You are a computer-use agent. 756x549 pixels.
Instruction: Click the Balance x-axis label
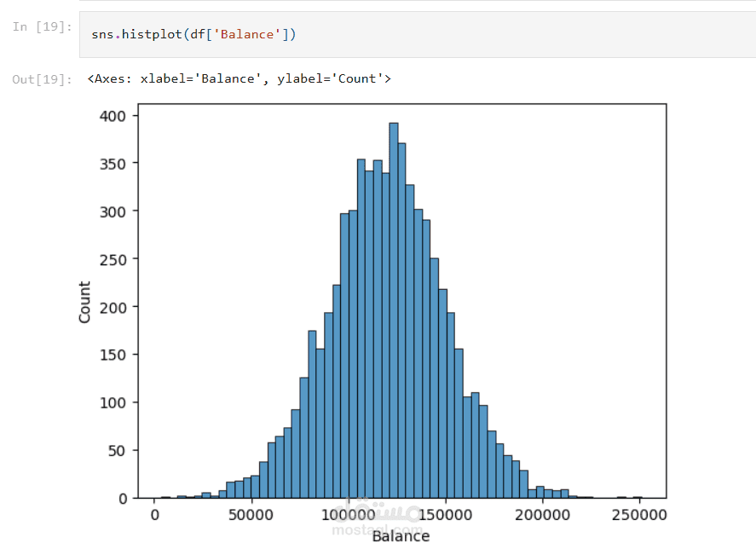point(401,536)
